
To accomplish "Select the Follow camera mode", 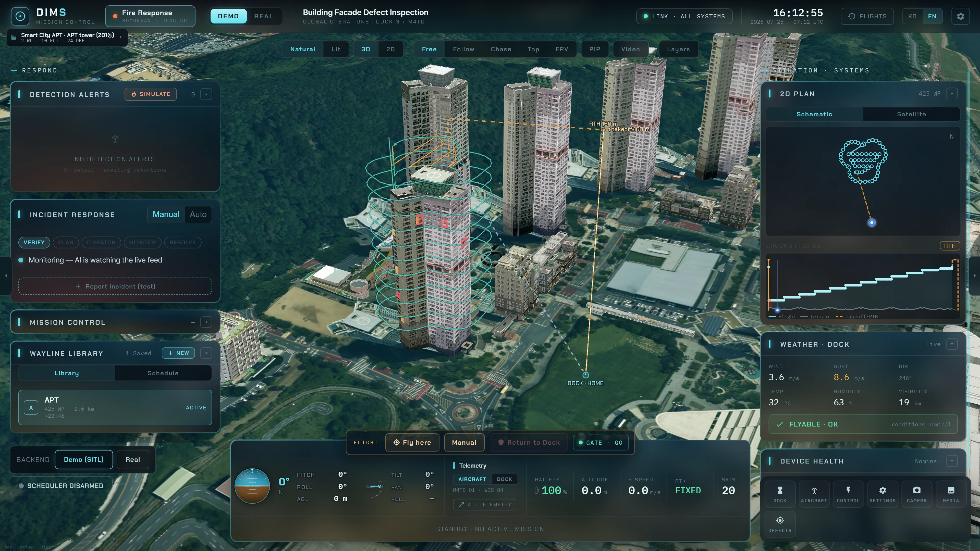I will [x=463, y=49].
